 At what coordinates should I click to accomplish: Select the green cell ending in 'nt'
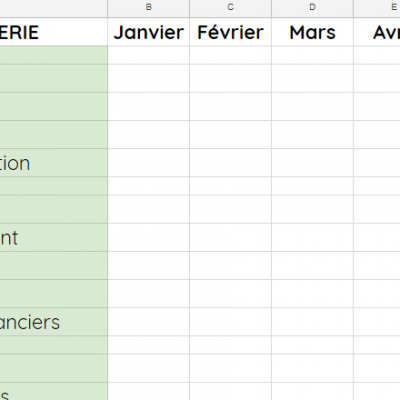[54, 237]
